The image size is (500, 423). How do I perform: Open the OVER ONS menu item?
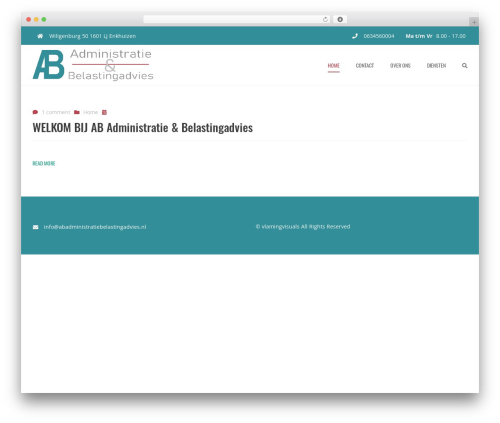coord(400,66)
